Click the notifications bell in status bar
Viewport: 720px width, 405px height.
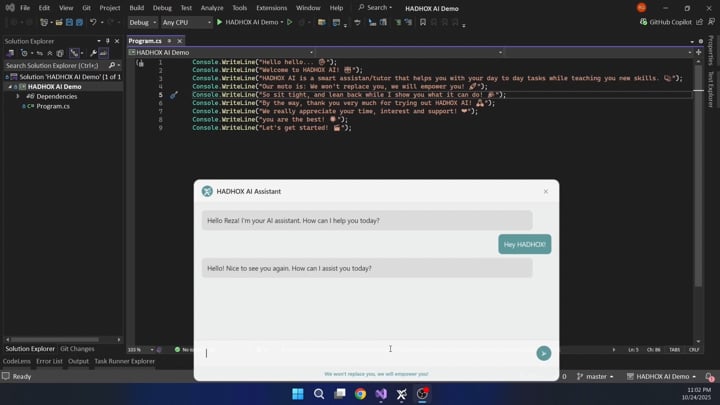[x=710, y=377]
